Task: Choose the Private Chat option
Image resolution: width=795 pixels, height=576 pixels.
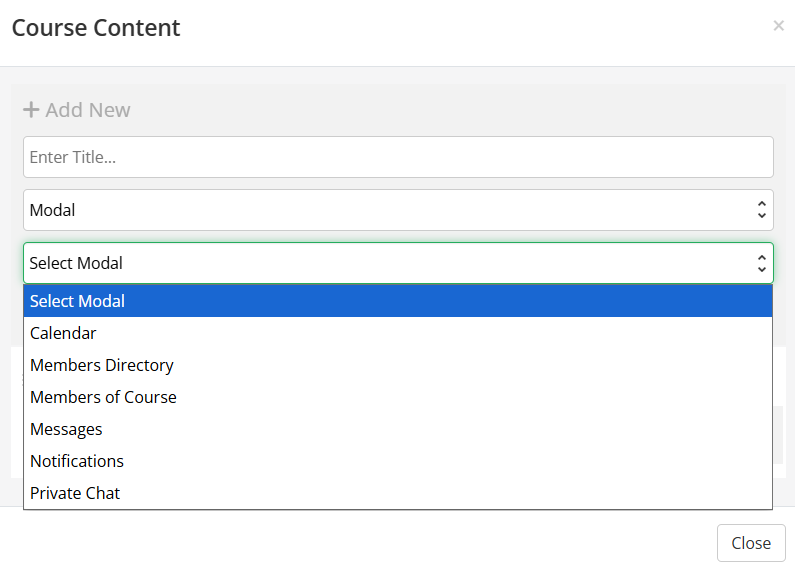Action: [75, 493]
